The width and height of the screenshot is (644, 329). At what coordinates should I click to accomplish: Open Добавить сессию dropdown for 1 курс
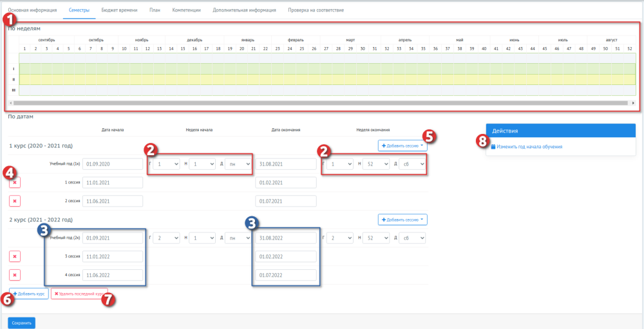[x=402, y=146]
